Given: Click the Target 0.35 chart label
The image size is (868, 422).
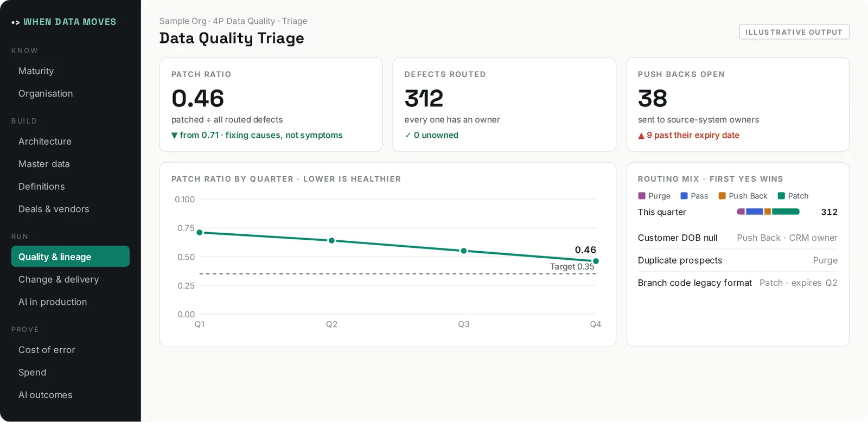Looking at the screenshot, I should click(x=572, y=267).
